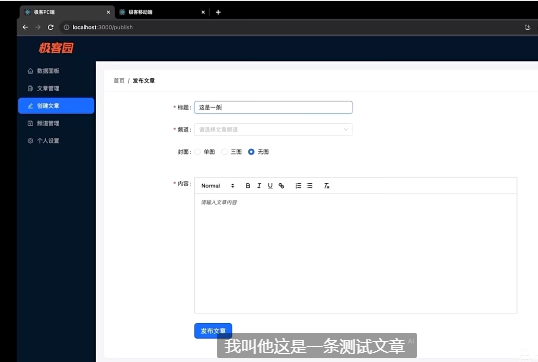Click into the 标题 title input field
This screenshot has height=362, width=538.
click(x=273, y=107)
